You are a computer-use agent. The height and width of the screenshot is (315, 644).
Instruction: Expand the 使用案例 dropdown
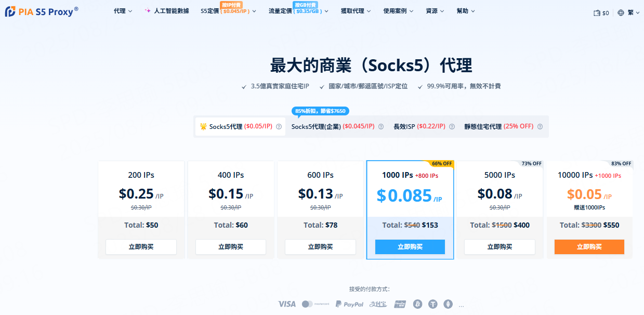coord(398,11)
